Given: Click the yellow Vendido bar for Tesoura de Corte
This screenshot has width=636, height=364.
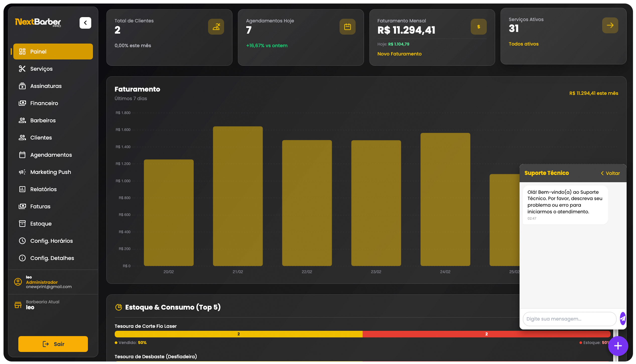Looking at the screenshot, I should (238, 334).
